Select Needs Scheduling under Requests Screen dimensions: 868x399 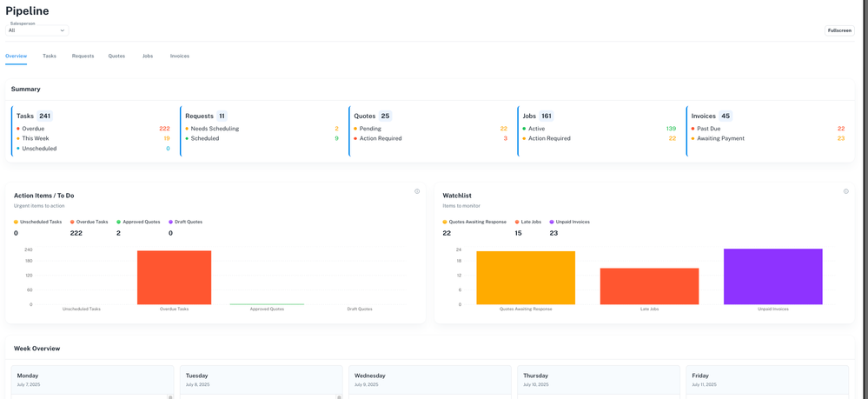[x=215, y=129]
